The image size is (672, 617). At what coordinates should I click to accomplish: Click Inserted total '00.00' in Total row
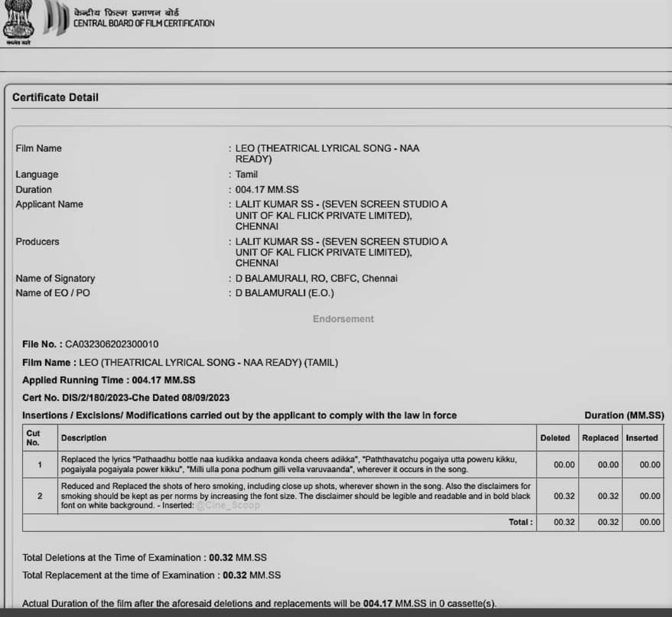tap(650, 523)
